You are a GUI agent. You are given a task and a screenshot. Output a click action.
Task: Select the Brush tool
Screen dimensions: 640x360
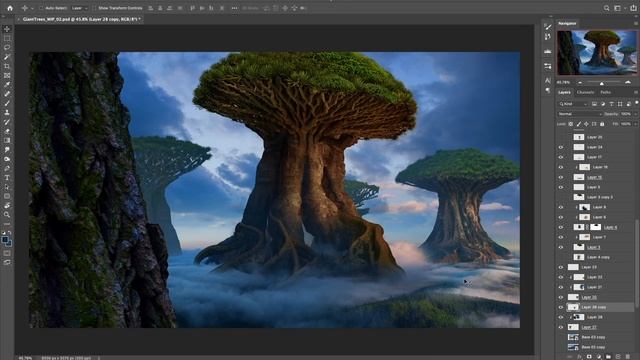(7, 103)
